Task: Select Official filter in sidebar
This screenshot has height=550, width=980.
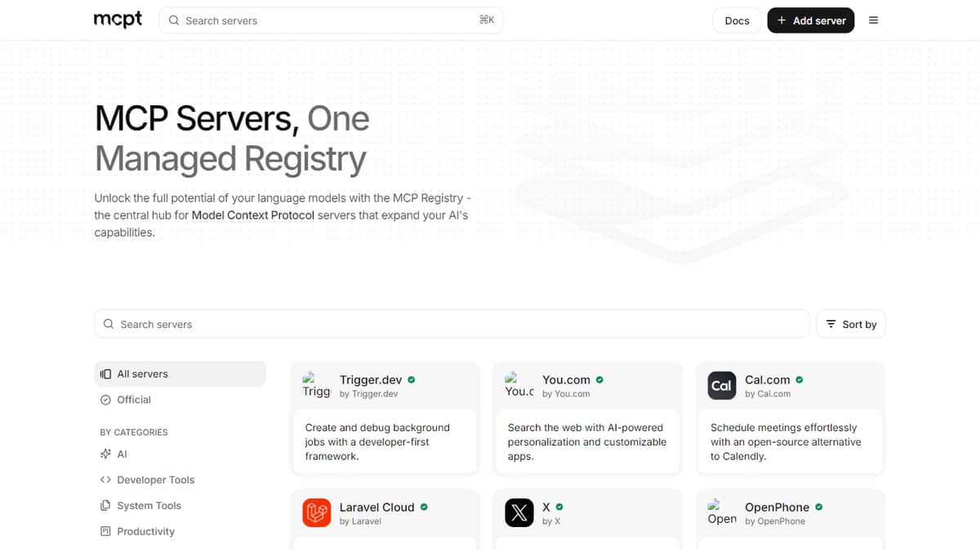Action: pos(180,400)
